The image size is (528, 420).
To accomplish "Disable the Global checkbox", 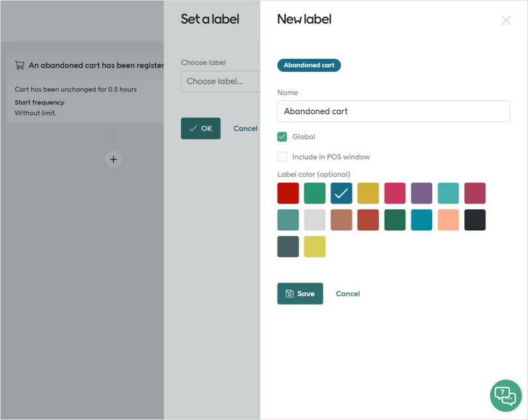I will 282,137.
